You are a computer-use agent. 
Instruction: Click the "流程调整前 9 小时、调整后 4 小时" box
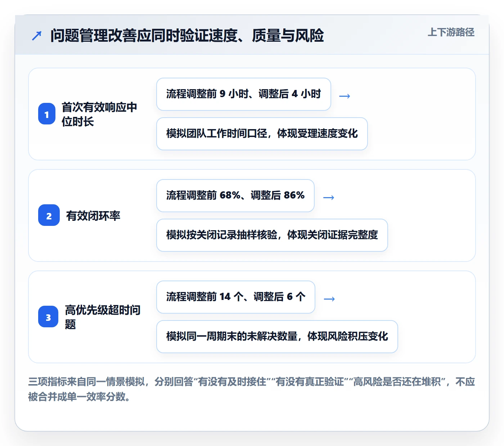pos(244,94)
